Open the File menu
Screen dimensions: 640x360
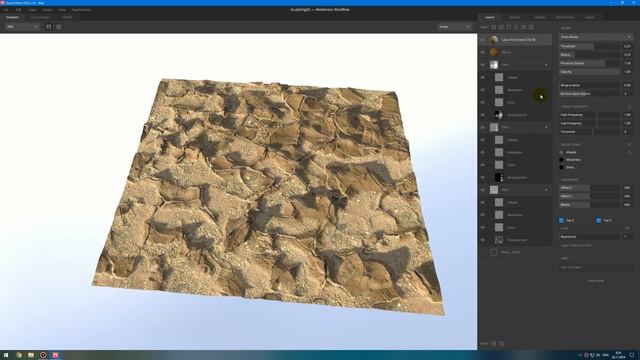click(6, 9)
